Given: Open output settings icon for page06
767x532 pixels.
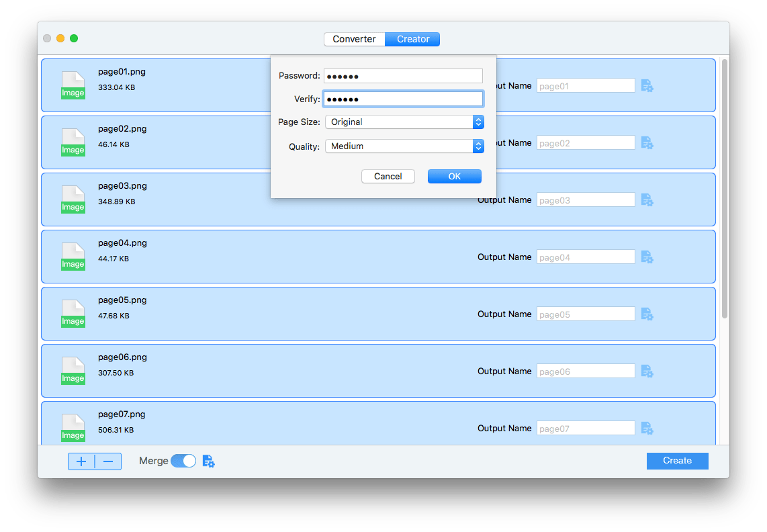Looking at the screenshot, I should pyautogui.click(x=647, y=371).
